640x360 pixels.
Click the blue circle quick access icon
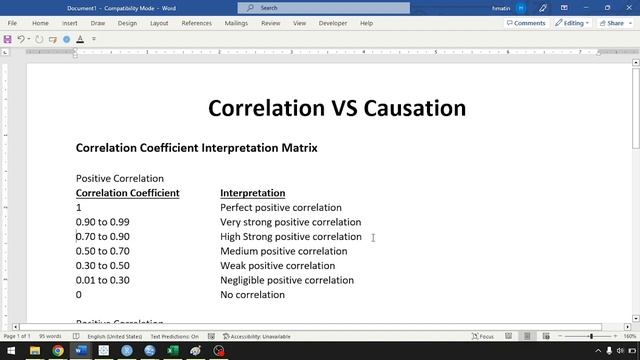(x=66, y=39)
